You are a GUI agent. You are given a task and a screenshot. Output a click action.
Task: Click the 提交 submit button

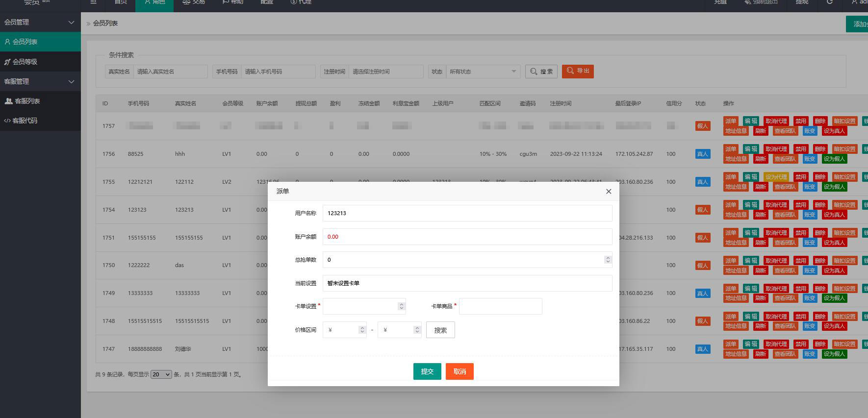tap(427, 371)
